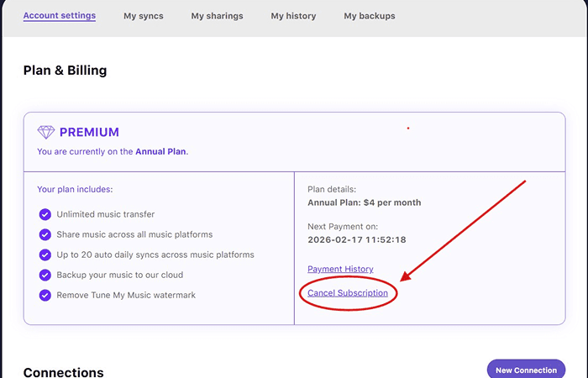The width and height of the screenshot is (588, 378).
Task: Go to the My backups tab
Action: (370, 16)
